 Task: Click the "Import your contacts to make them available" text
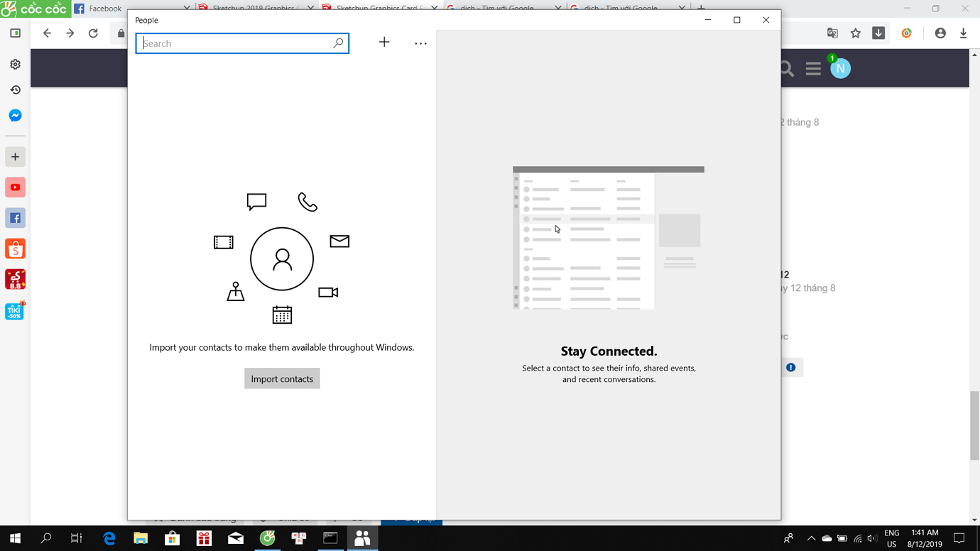[282, 347]
